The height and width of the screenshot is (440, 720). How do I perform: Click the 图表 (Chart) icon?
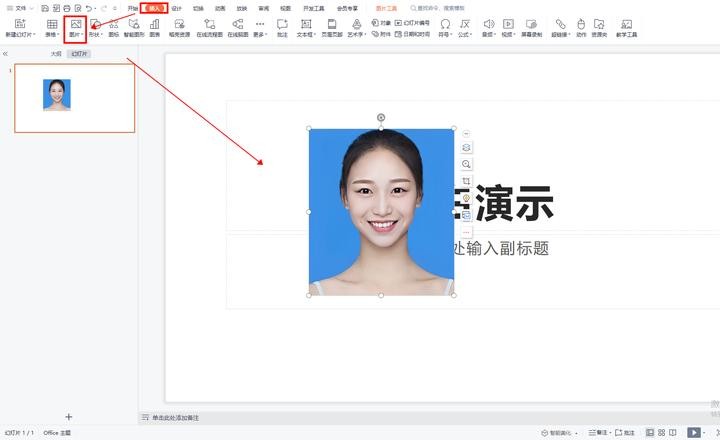pyautogui.click(x=154, y=27)
